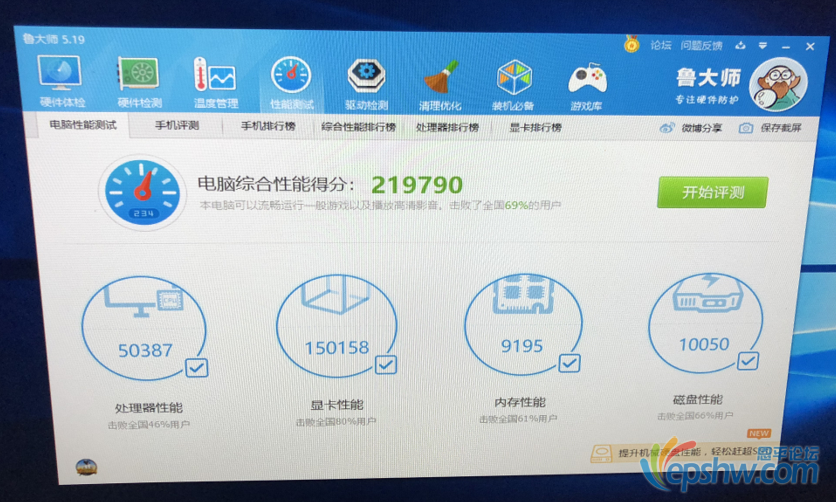The width and height of the screenshot is (836, 502).
Task: Click the graphics score 150158
Action: pyautogui.click(x=336, y=348)
